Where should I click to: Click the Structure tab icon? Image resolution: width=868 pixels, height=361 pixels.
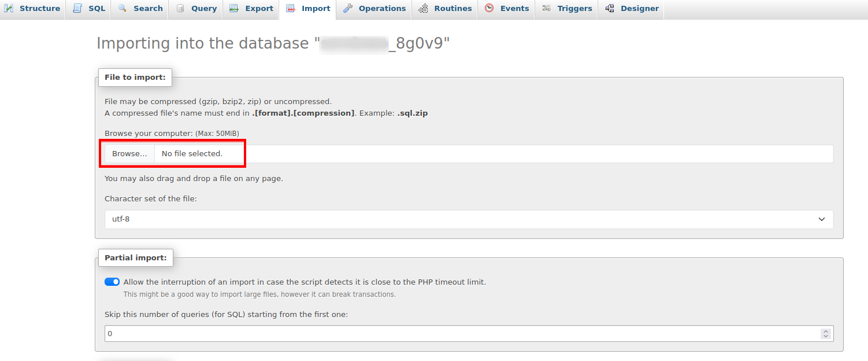pos(10,8)
